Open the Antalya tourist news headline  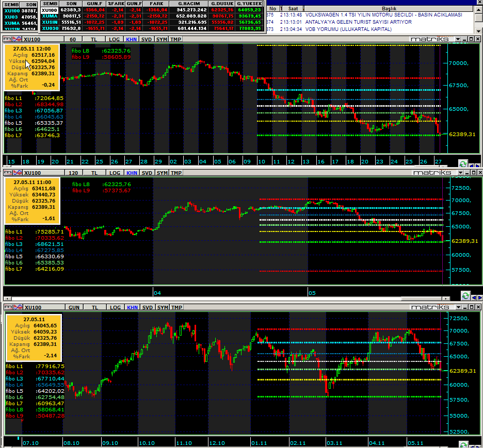click(359, 22)
